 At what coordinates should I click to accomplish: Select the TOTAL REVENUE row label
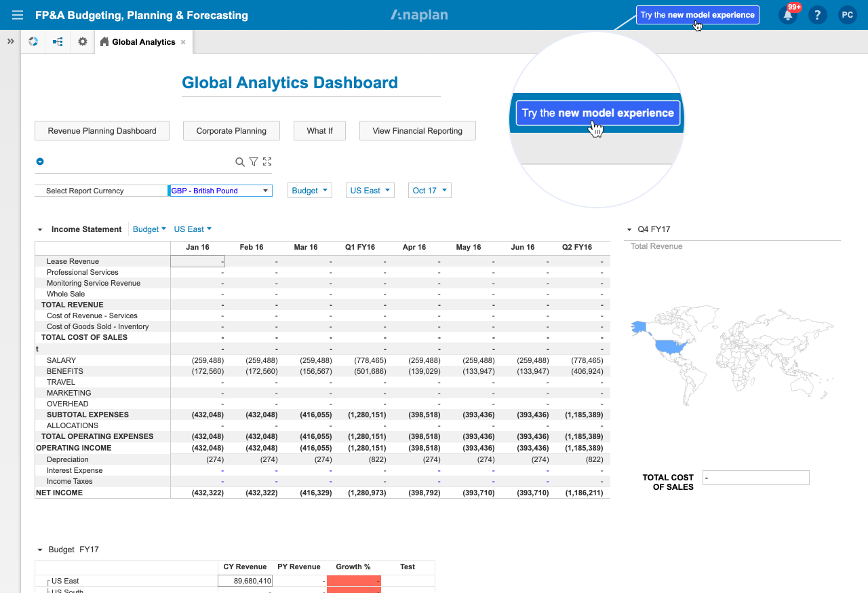pyautogui.click(x=72, y=305)
